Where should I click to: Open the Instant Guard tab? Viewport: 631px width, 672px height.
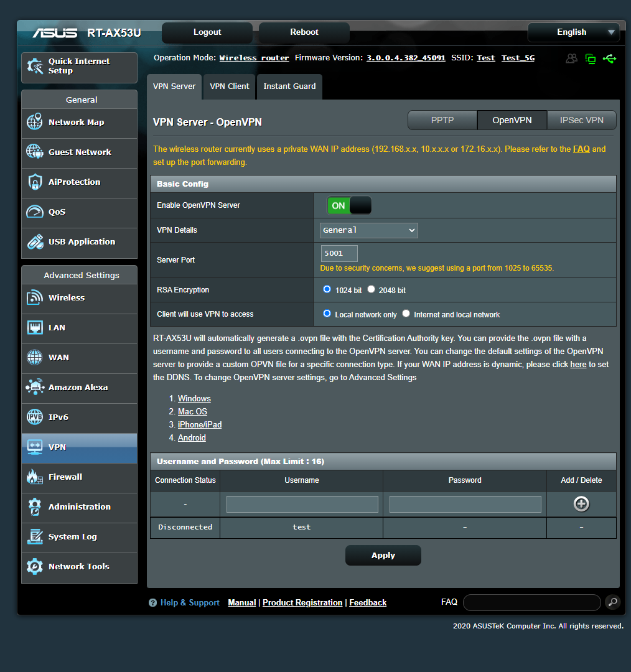click(289, 86)
